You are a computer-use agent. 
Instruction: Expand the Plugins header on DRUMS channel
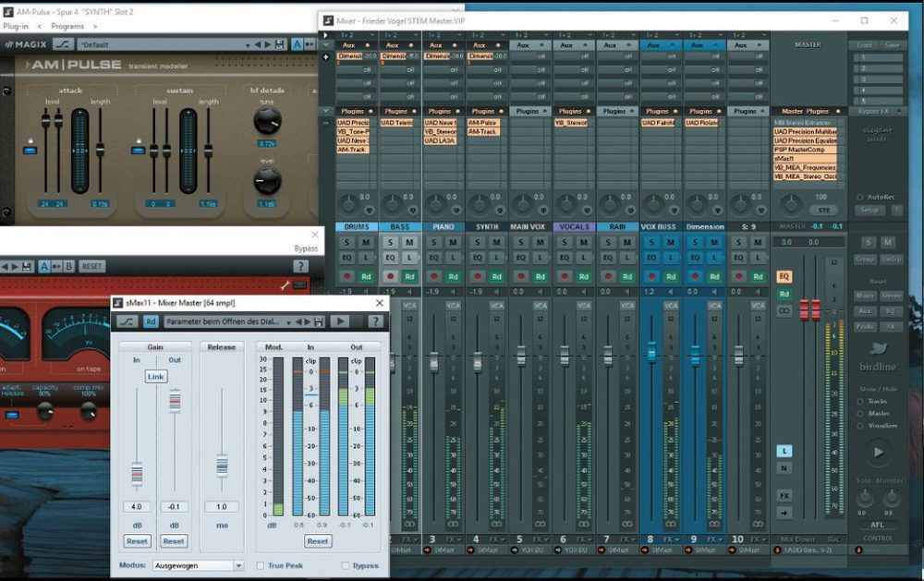[356, 111]
